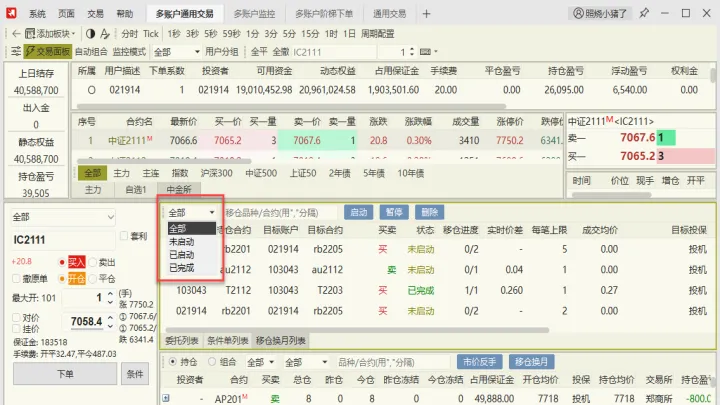The image size is (720, 405).
Task: Click the 1分 period toolbar button
Action: point(252,34)
